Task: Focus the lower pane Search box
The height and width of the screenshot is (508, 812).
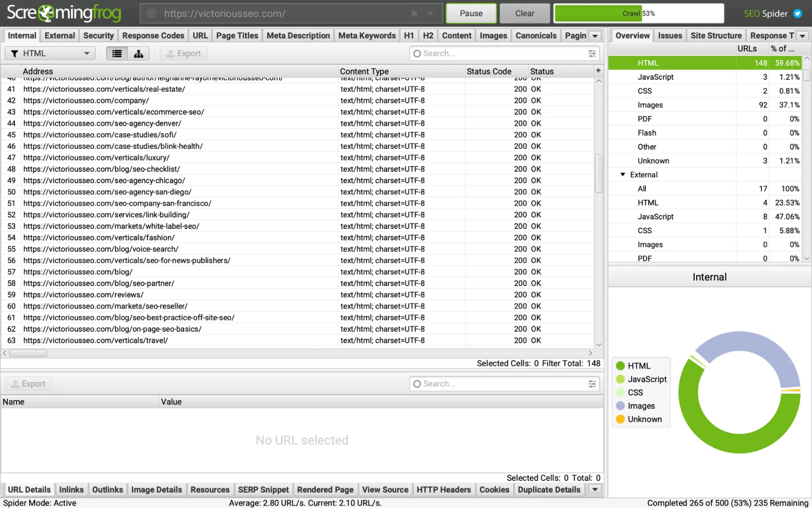Action: 504,384
